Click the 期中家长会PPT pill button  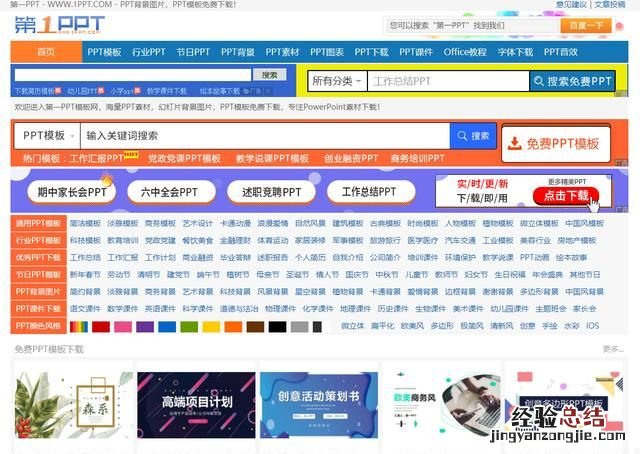pos(71,192)
